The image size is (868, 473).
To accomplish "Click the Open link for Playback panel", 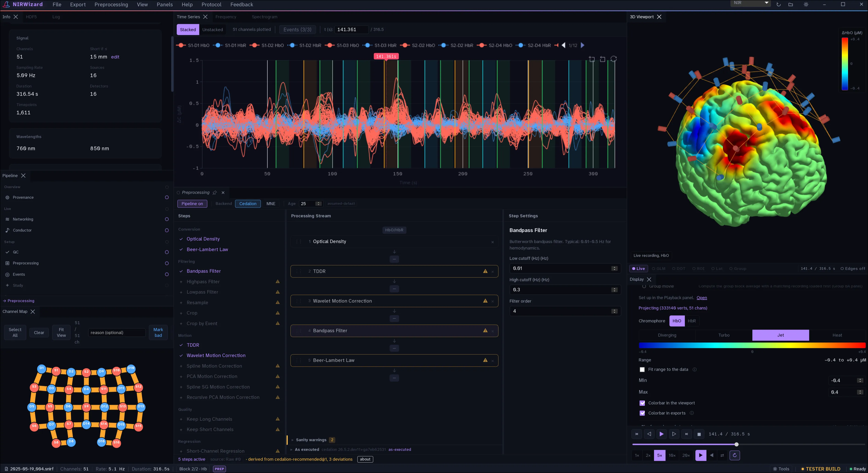I will tap(702, 298).
